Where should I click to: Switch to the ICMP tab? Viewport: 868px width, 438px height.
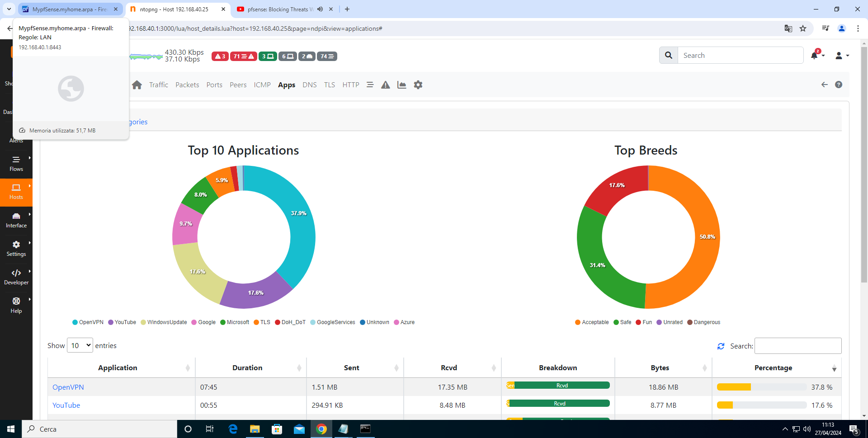pyautogui.click(x=262, y=85)
